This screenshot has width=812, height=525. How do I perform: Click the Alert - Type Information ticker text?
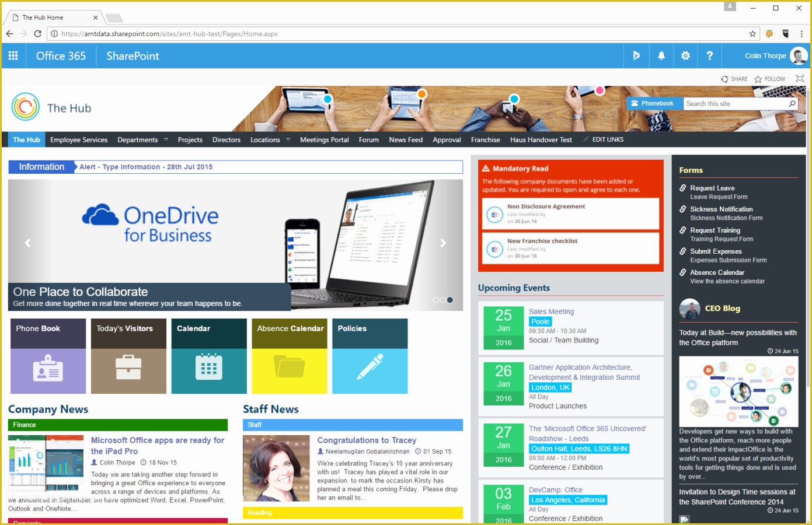coord(146,167)
